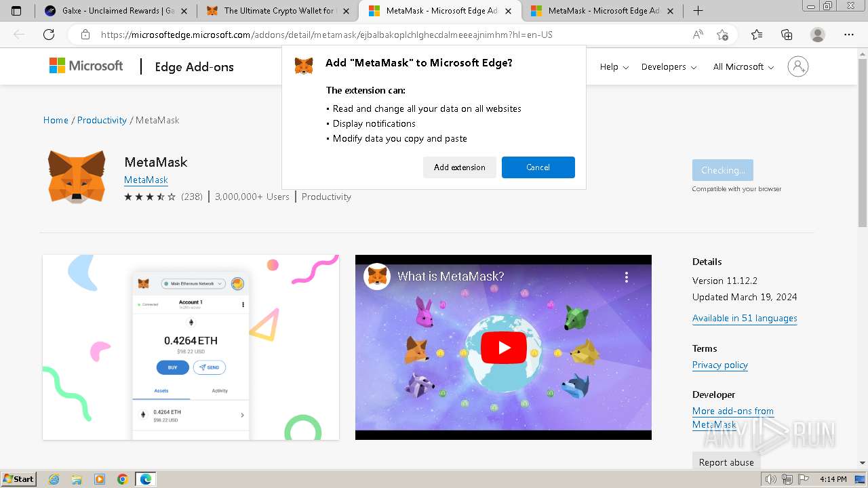Image resolution: width=868 pixels, height=488 pixels.
Task: Click Report abuse button
Action: [726, 462]
